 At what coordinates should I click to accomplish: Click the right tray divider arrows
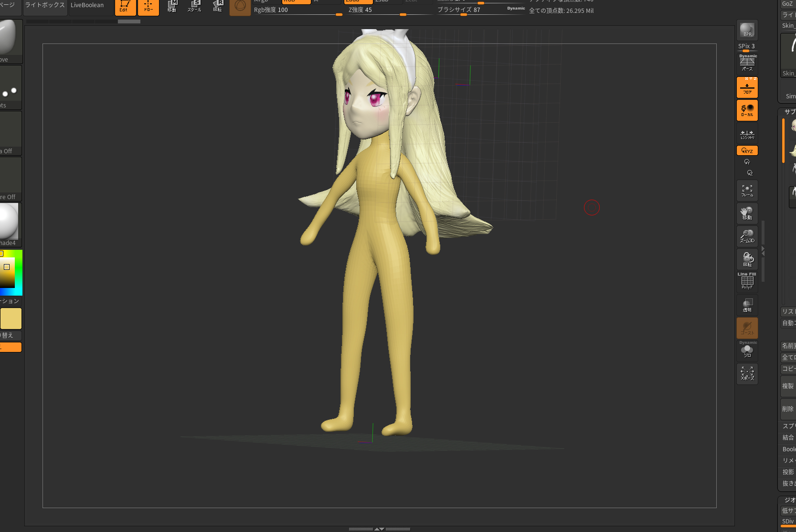coord(763,251)
